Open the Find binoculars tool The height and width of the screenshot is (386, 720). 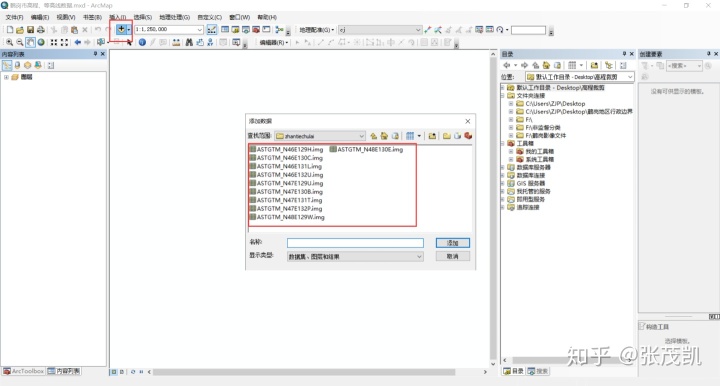tap(189, 42)
